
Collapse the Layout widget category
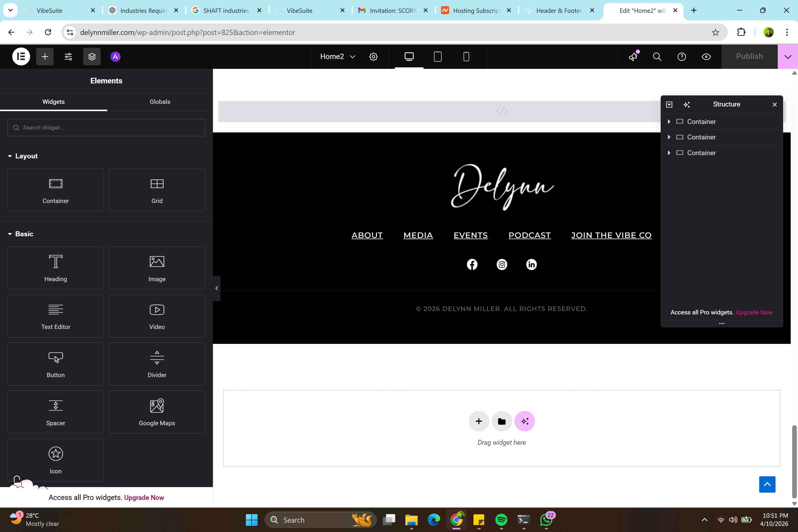[x=23, y=156]
